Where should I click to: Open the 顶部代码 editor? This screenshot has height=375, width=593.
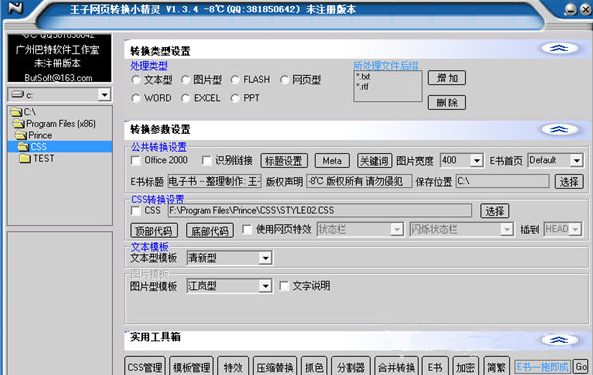tap(154, 231)
